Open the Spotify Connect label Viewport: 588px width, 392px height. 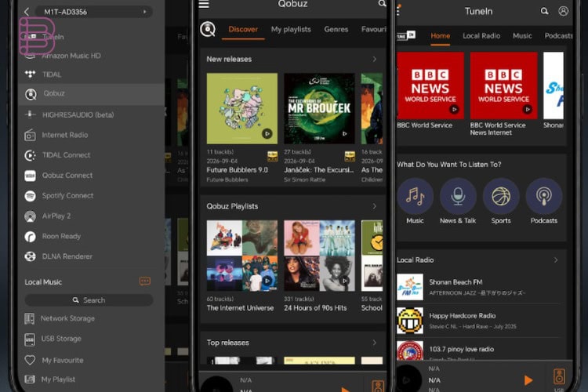pyautogui.click(x=68, y=195)
